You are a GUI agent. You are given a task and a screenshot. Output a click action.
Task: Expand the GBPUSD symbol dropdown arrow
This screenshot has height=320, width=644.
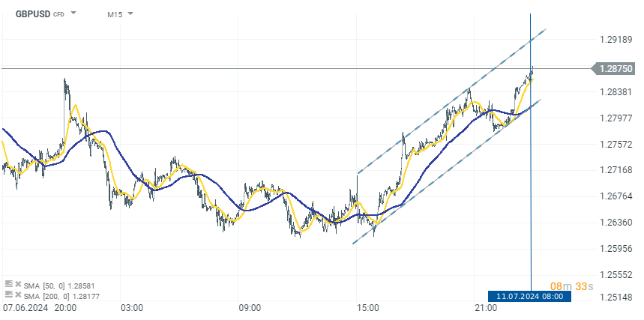click(x=73, y=13)
